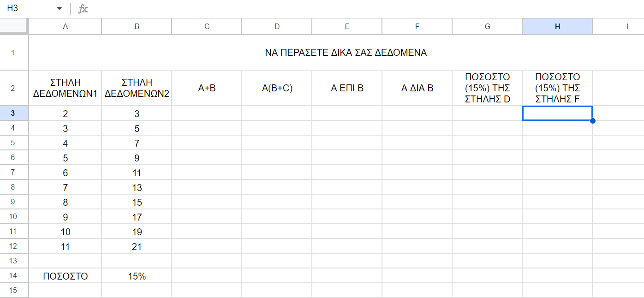Select the column G header
The height and width of the screenshot is (298, 644).
487,27
